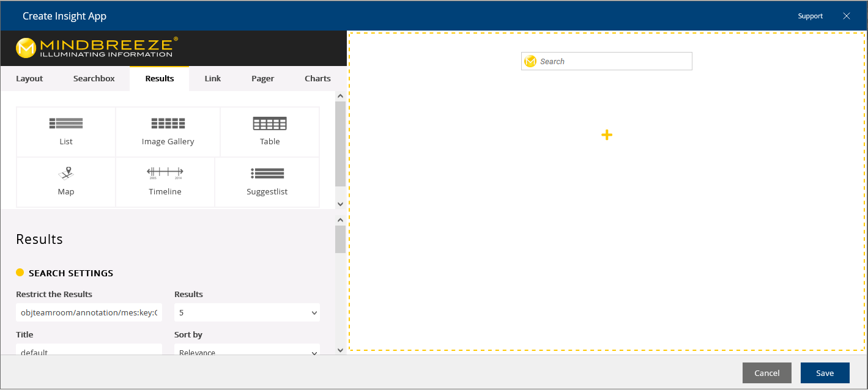The width and height of the screenshot is (868, 390).
Task: Close the Create Insight App dialog
Action: point(847,16)
